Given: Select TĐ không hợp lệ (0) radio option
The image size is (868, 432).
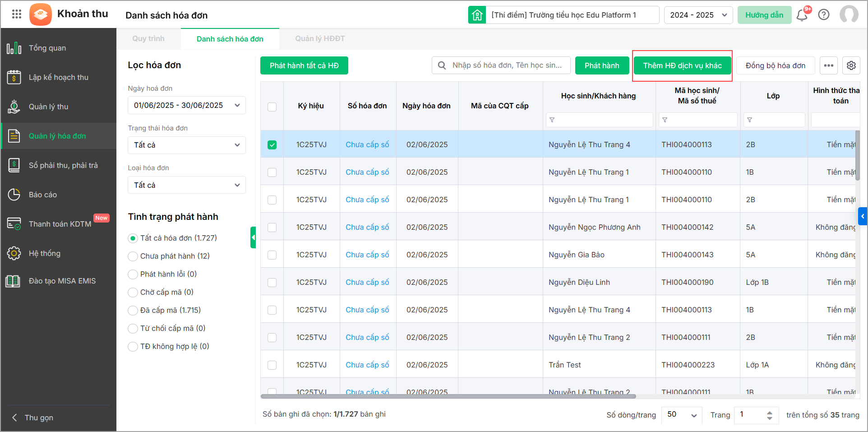Looking at the screenshot, I should 133,347.
